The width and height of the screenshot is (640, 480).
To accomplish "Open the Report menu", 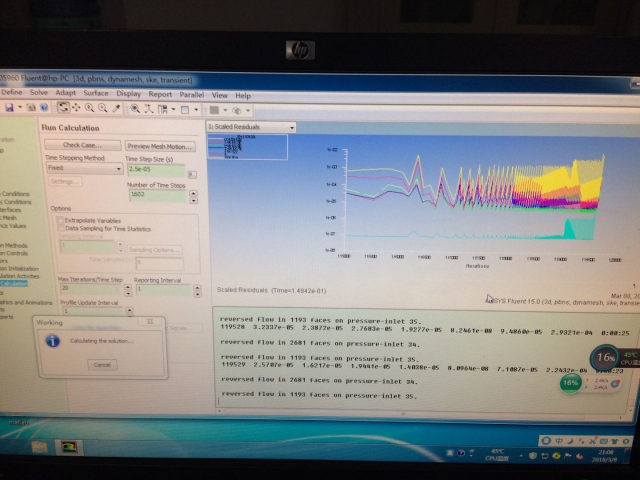I will pos(161,95).
